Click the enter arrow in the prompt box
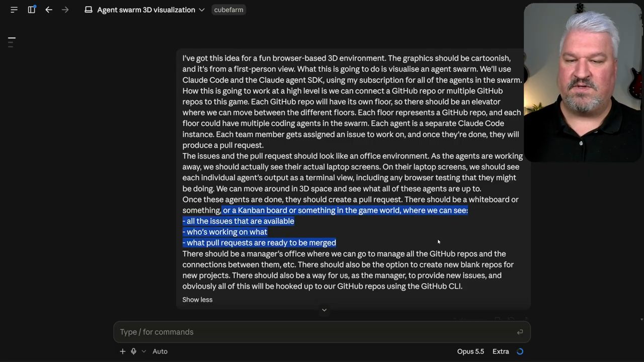This screenshot has height=362, width=644. point(520,332)
